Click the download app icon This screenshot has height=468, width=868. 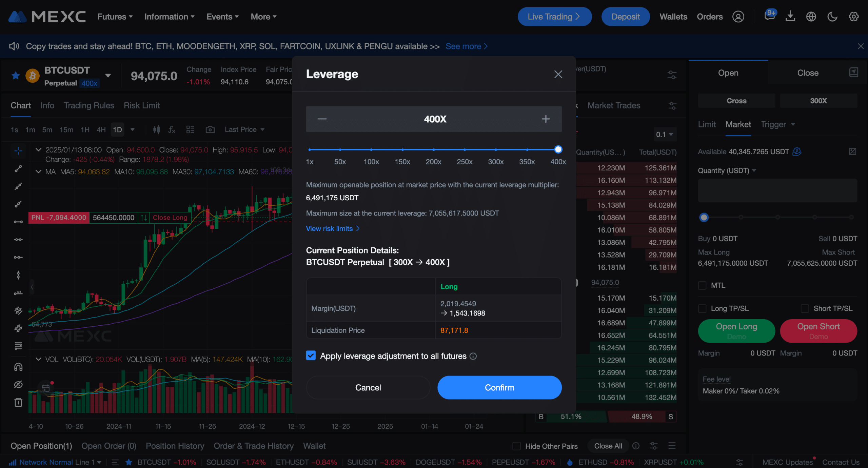click(790, 16)
